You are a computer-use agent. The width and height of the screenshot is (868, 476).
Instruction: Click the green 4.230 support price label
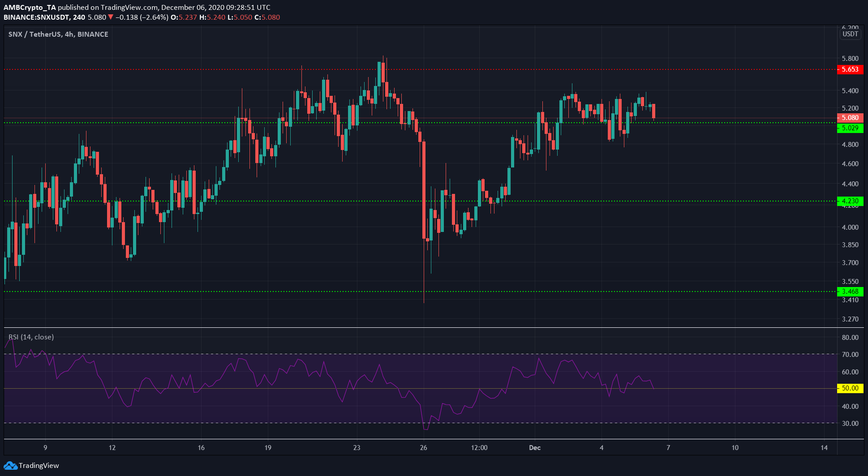click(x=850, y=201)
